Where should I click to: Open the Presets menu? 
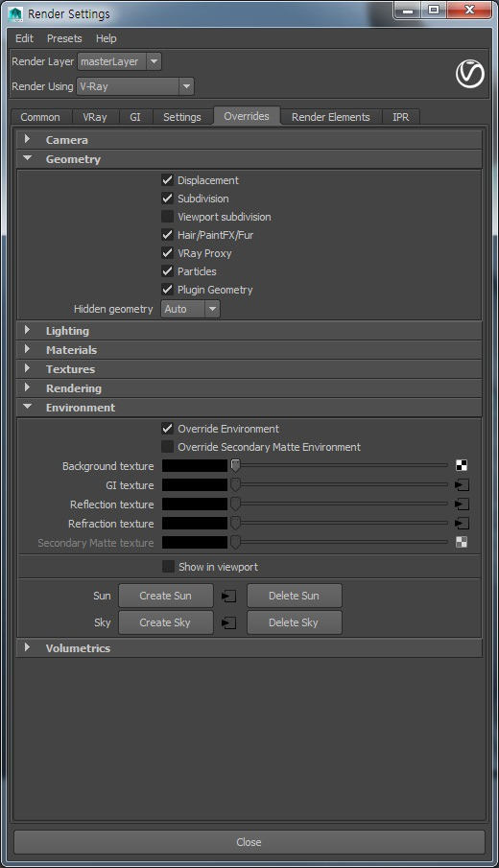coord(64,38)
